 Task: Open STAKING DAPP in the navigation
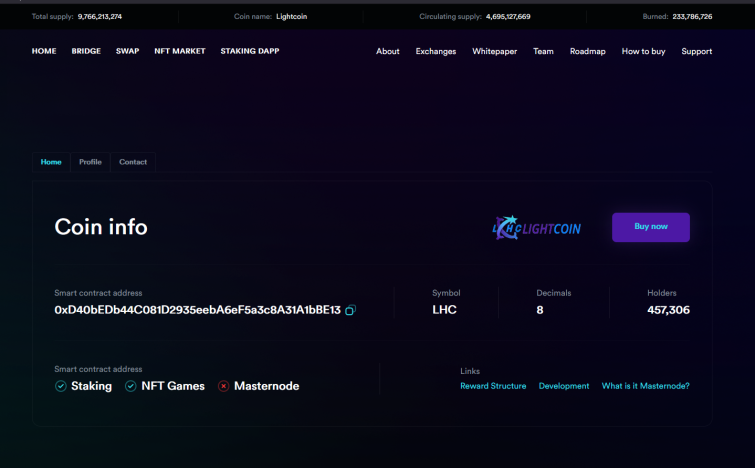click(250, 51)
